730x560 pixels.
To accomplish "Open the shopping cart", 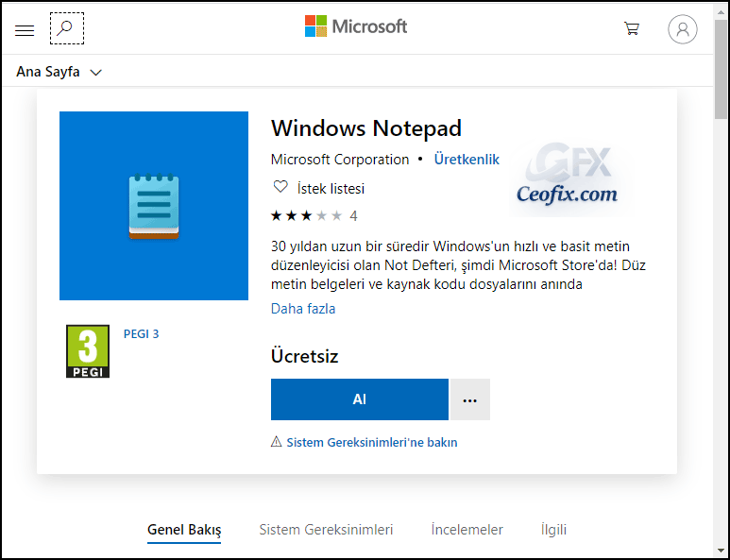I will (x=632, y=29).
